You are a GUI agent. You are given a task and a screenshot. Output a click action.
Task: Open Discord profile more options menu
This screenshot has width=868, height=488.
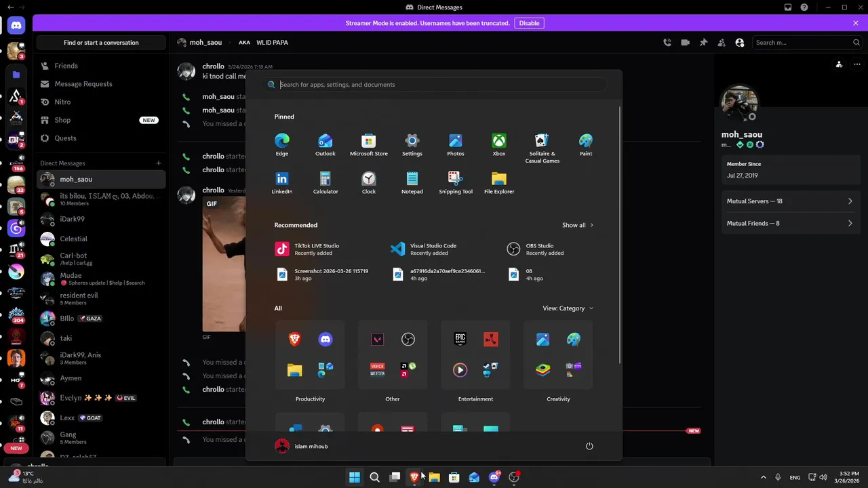click(x=857, y=64)
